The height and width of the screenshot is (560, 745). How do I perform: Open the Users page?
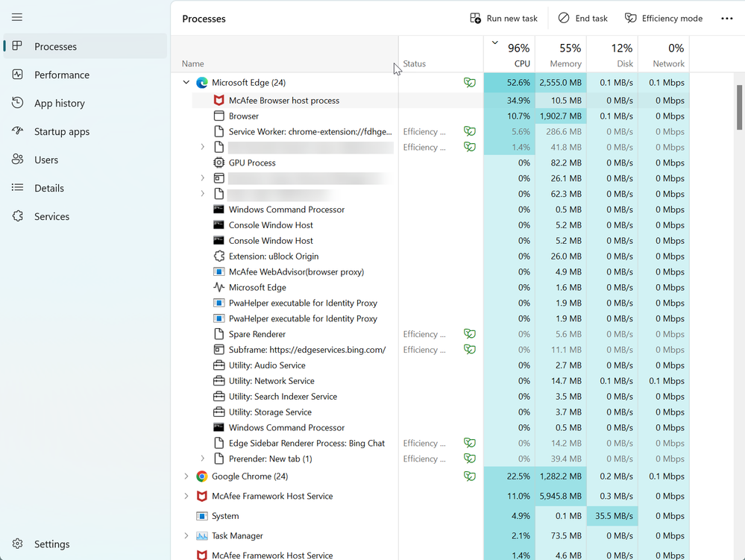[45, 160]
